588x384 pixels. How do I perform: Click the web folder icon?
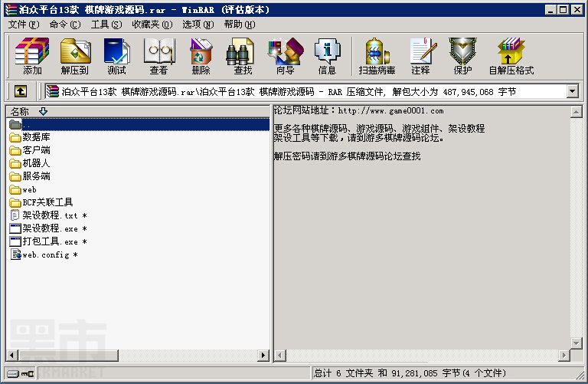tap(15, 189)
